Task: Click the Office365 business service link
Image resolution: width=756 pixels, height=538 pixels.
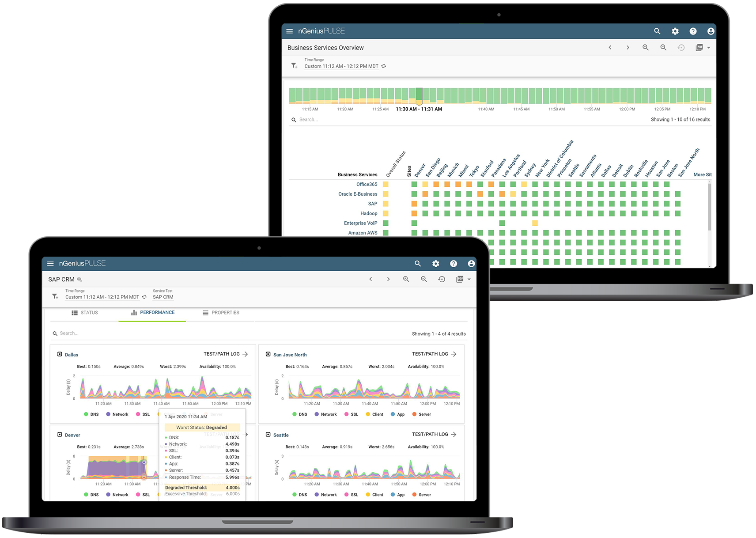Action: pos(367,185)
